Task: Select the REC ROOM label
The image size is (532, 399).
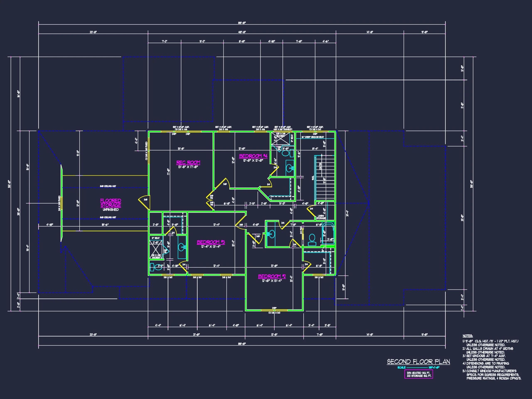Action: [188, 163]
